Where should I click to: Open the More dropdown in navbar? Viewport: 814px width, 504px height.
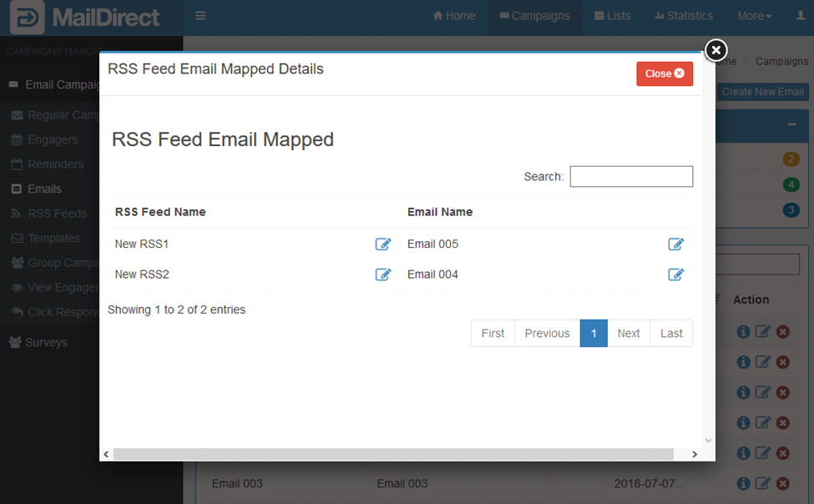point(754,16)
